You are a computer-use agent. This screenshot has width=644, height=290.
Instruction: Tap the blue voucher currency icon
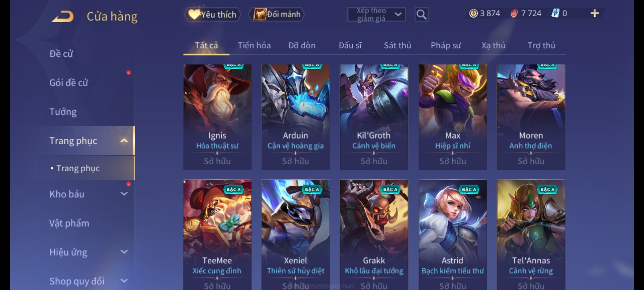pos(555,13)
